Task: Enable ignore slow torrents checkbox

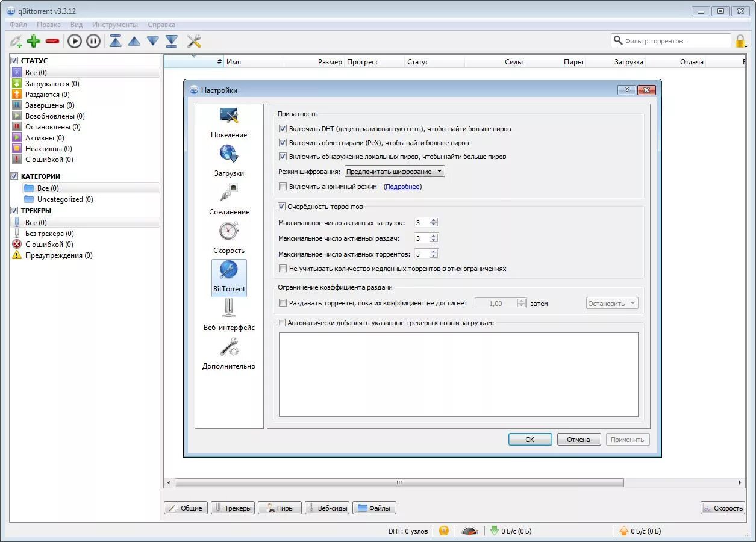Action: click(x=283, y=269)
